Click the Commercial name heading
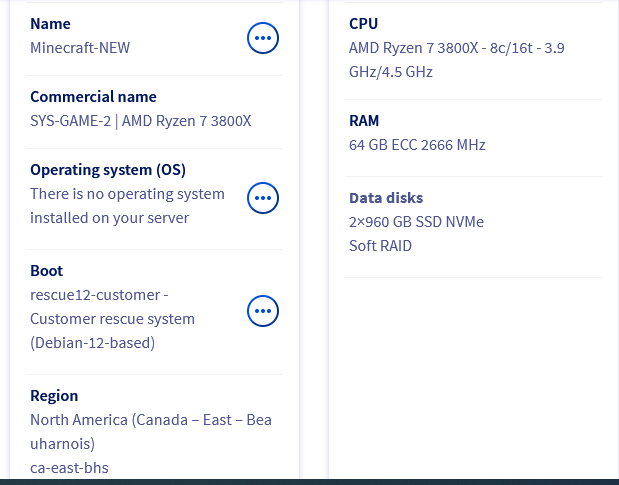The height and width of the screenshot is (485, 619). (93, 97)
